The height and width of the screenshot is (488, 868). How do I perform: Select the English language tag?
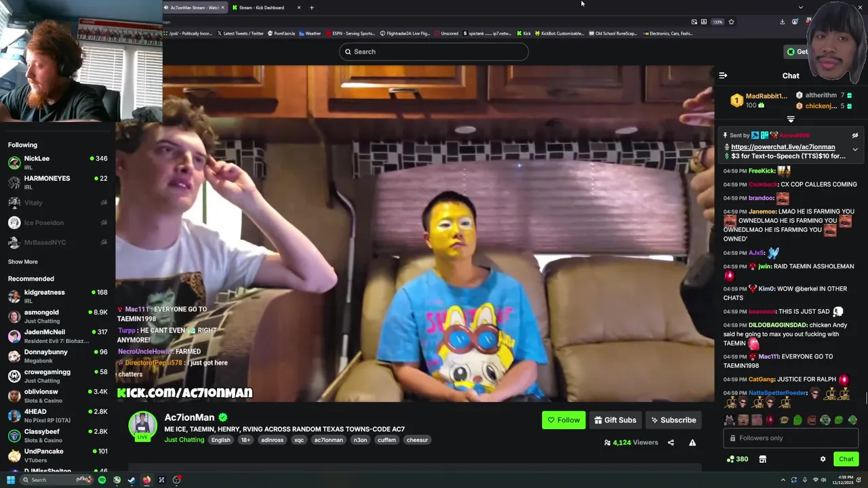coord(220,440)
